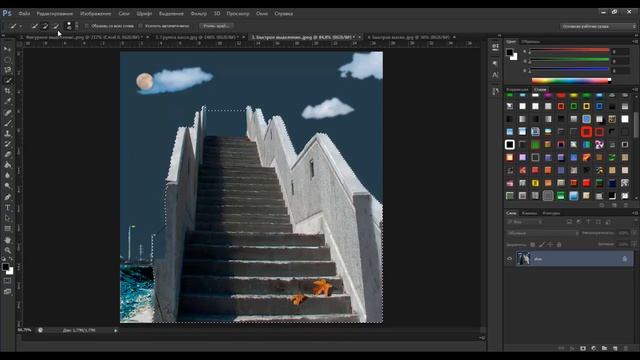Viewport: 640px width, 360px height.
Task: Open the change screen mode icon
Action: 7,291
